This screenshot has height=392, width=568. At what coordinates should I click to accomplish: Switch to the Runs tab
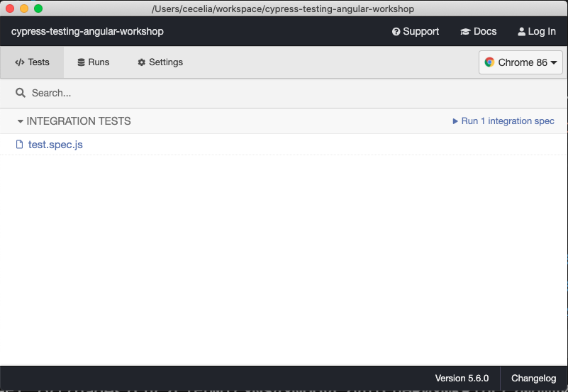click(93, 62)
